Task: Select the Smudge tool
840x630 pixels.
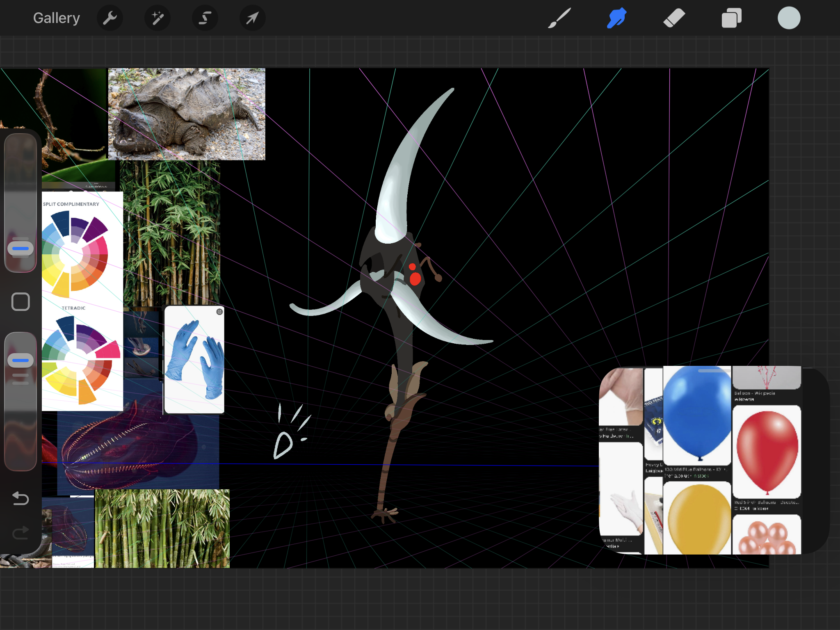Action: coord(616,18)
